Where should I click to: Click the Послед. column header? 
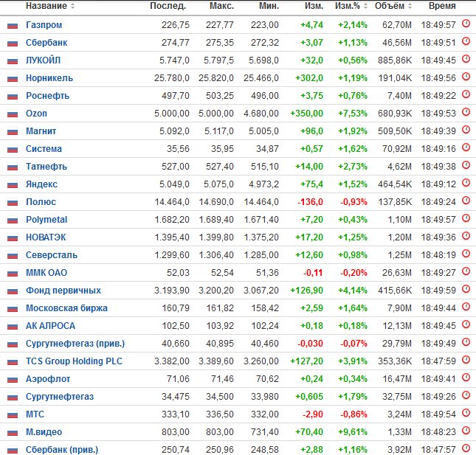(x=168, y=6)
